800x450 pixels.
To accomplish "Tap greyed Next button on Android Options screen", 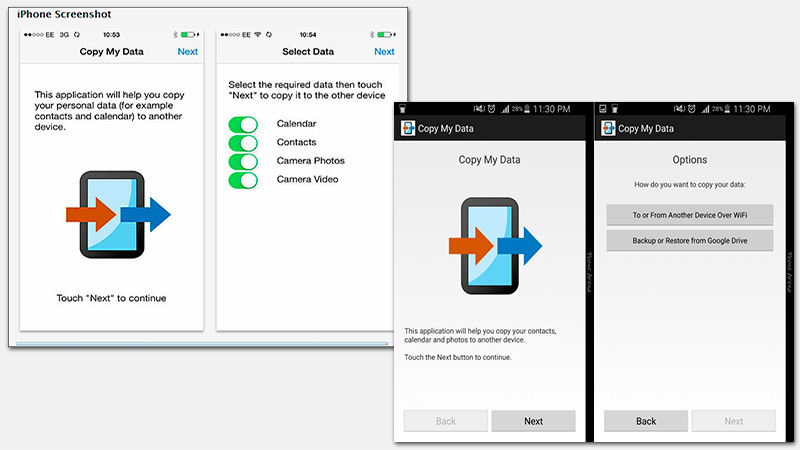I will click(x=734, y=421).
